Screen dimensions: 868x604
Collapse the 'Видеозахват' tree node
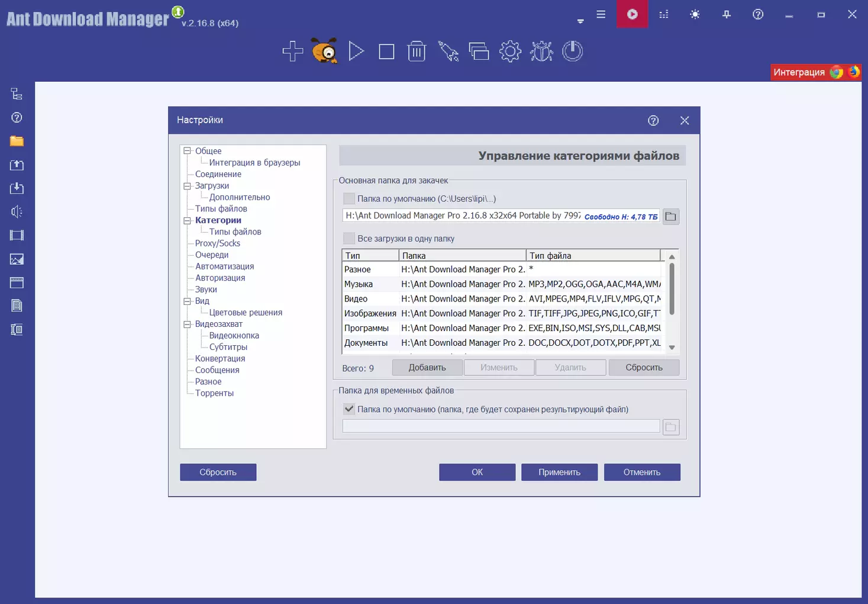point(188,324)
